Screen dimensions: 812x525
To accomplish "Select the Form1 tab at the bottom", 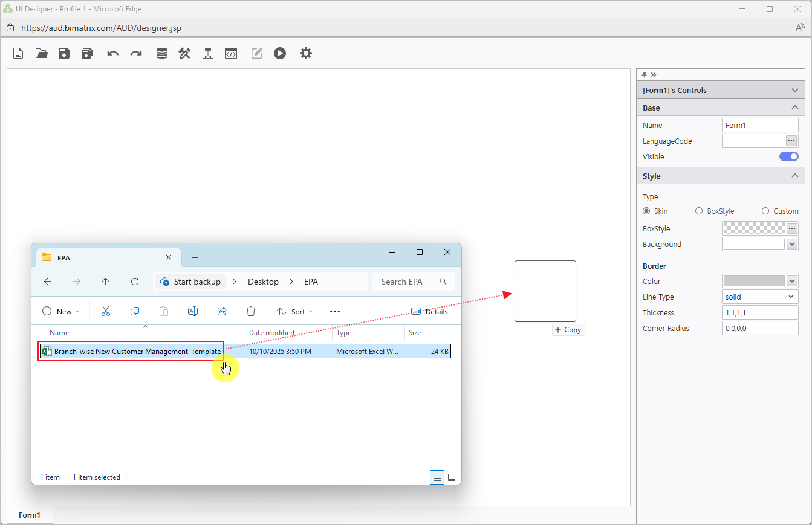I will pos(29,515).
